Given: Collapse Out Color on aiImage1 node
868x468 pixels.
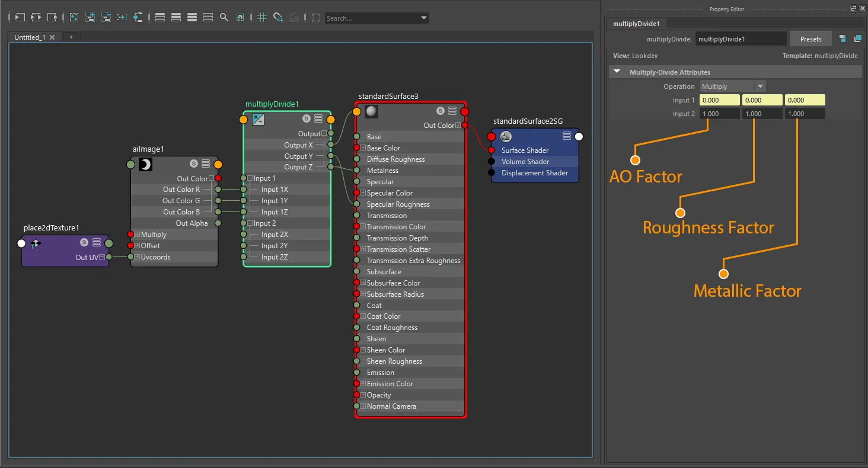Looking at the screenshot, I should click(211, 178).
